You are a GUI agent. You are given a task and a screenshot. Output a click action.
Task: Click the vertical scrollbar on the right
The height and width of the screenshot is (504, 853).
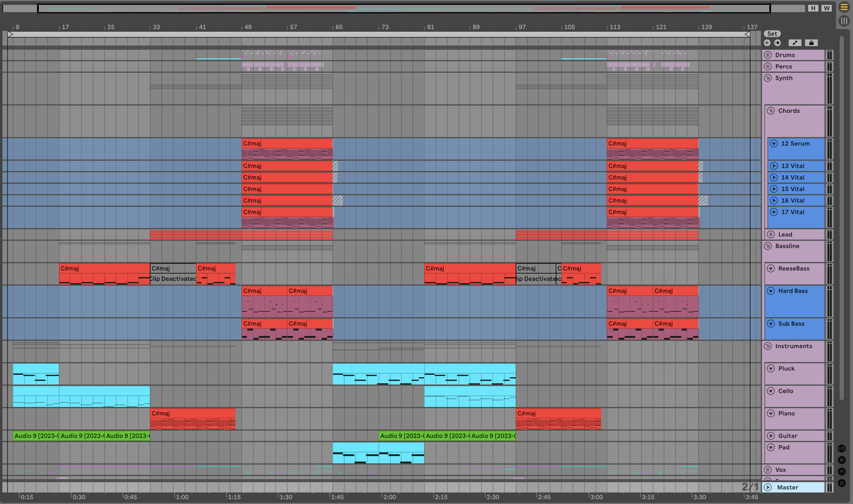coord(842,217)
